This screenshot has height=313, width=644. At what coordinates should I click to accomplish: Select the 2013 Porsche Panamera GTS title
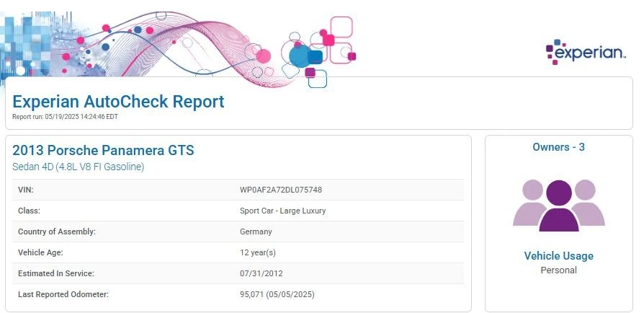[103, 151]
